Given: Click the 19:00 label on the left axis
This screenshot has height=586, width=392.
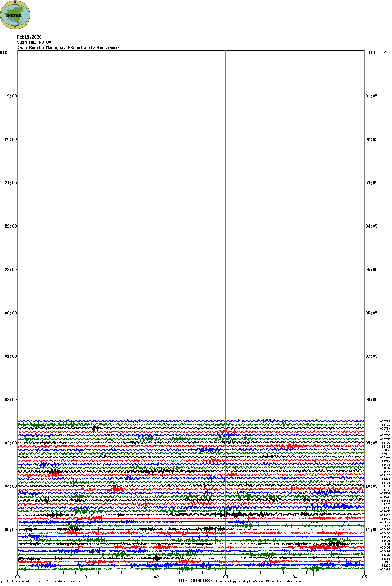Looking at the screenshot, I should [x=10, y=96].
